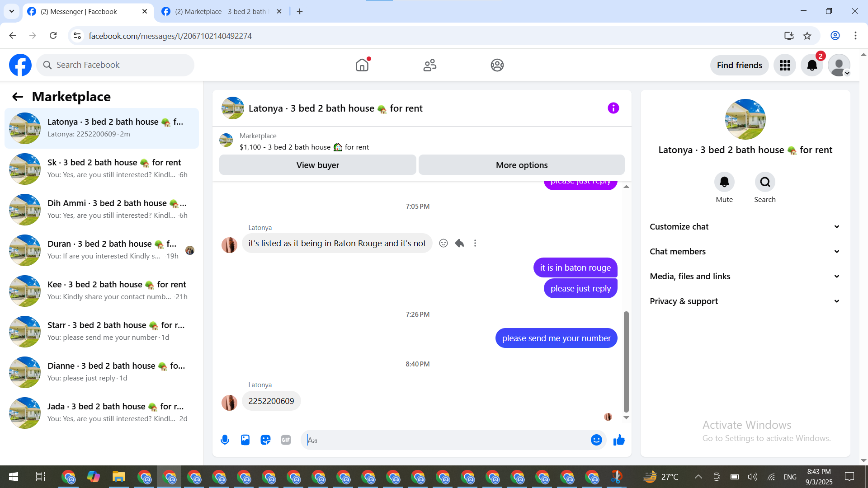Screen dimensions: 868x488
Task: Open a new browser tab
Action: 300,11
